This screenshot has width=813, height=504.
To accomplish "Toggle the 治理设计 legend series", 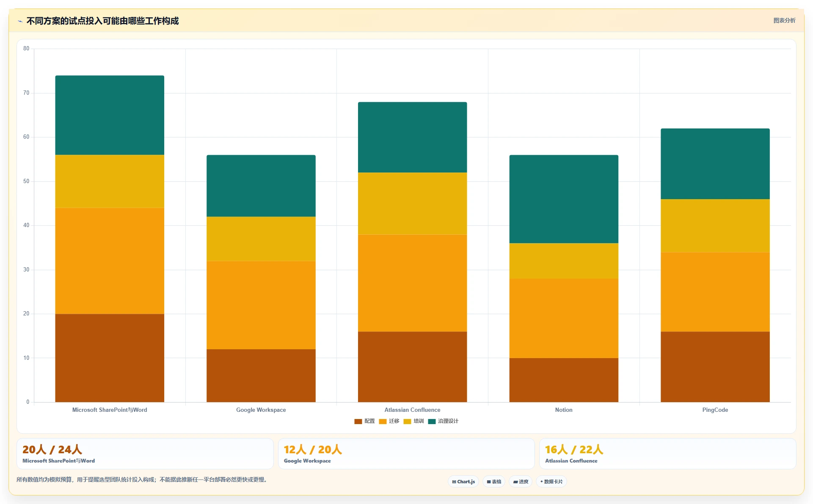I will tap(443, 421).
